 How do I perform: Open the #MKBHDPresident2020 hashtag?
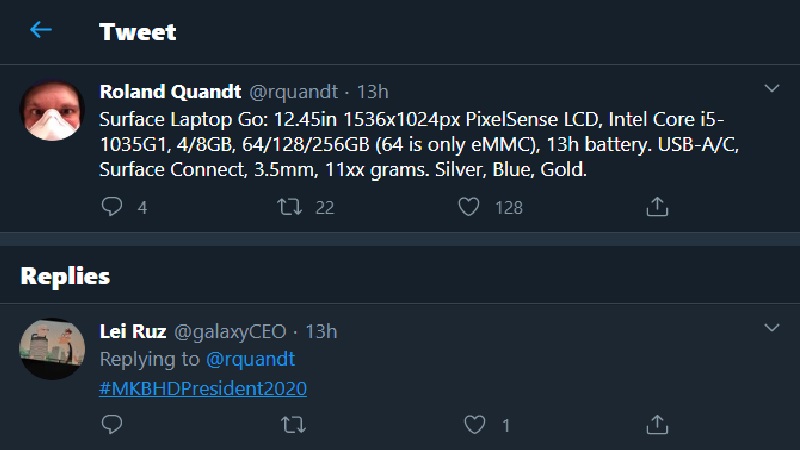[x=203, y=388]
